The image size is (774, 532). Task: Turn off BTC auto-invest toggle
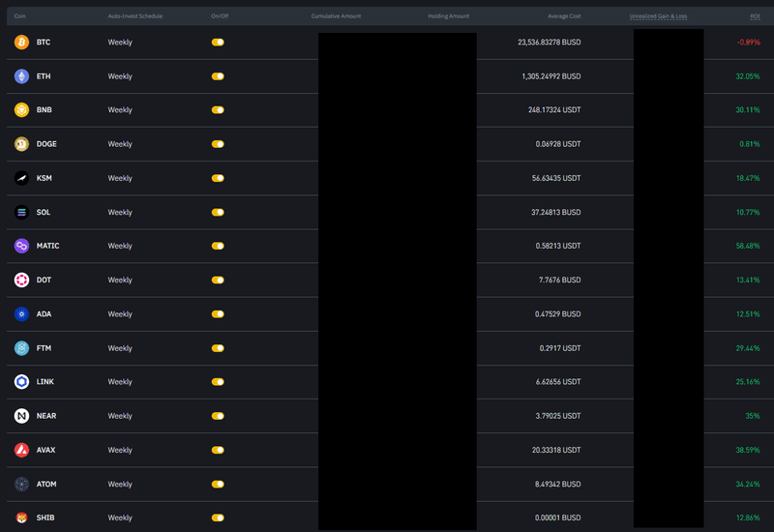pyautogui.click(x=218, y=42)
